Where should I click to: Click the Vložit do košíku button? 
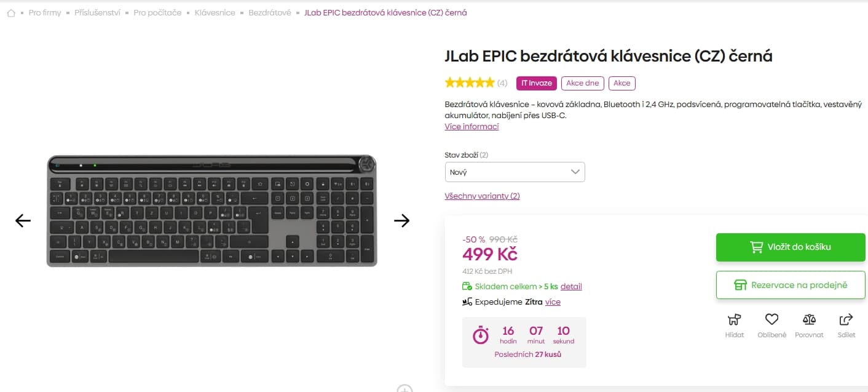(791, 247)
